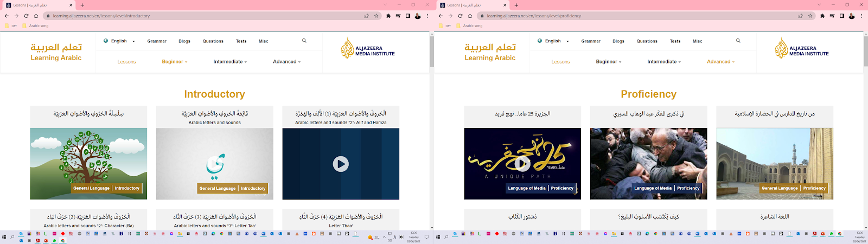The image size is (868, 244).
Task: Open Tests menu on the Introductory page
Action: [241, 41]
